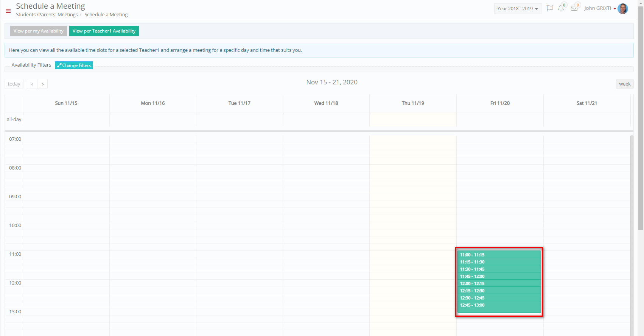Click the Fri 11/20 column header
The height and width of the screenshot is (336, 644).
500,103
